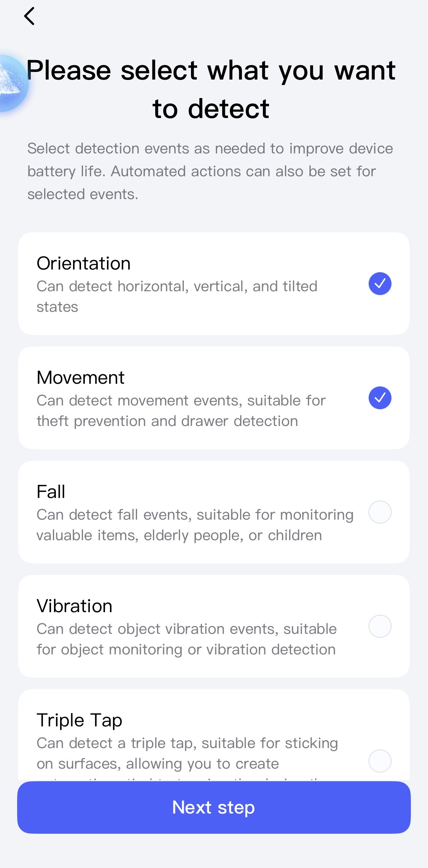Click the triple tap sticking on surfaces text
The image size is (428, 868).
[187, 753]
